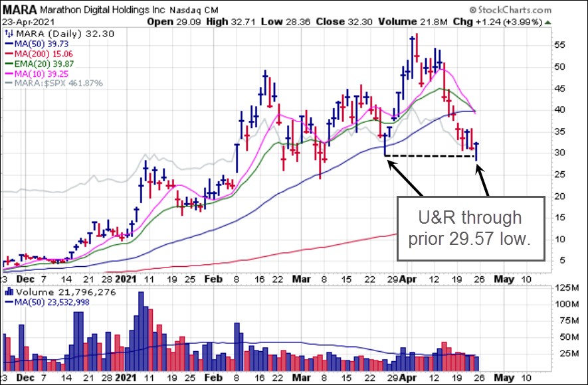588x385 pixels.
Task: Select the blue MA(50) 39.73 legend line marker
Action: [x=9, y=44]
